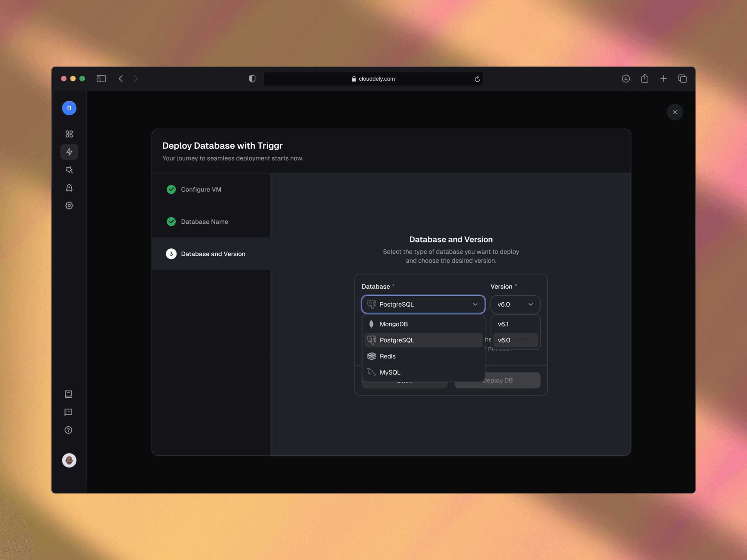747x560 pixels.
Task: Close the deploy dialog with X button
Action: pyautogui.click(x=675, y=112)
